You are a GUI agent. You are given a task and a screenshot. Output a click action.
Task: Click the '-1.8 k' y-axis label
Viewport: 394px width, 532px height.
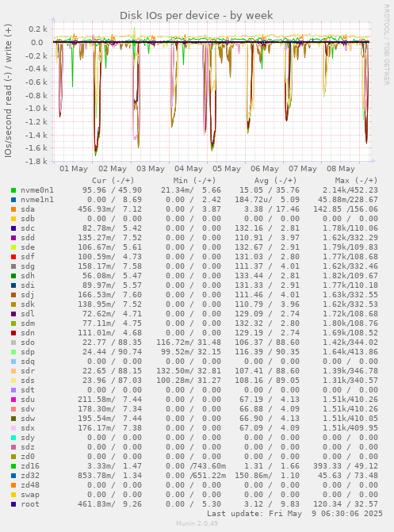(36, 162)
